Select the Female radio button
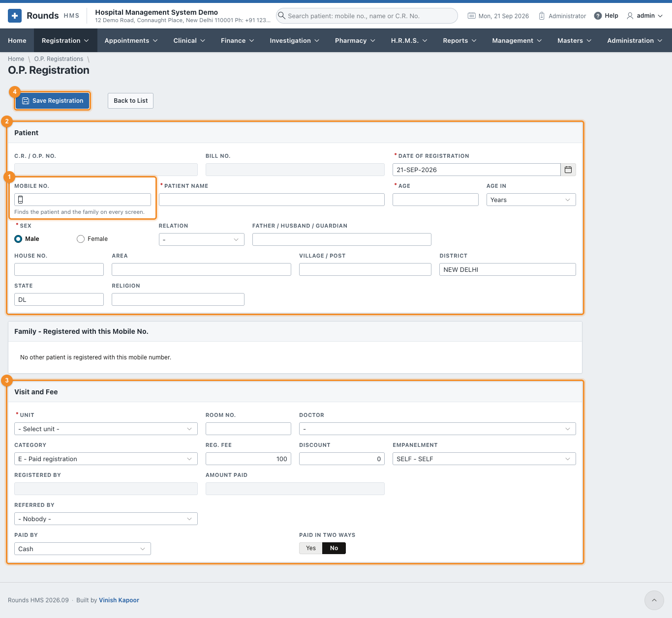 tap(81, 239)
